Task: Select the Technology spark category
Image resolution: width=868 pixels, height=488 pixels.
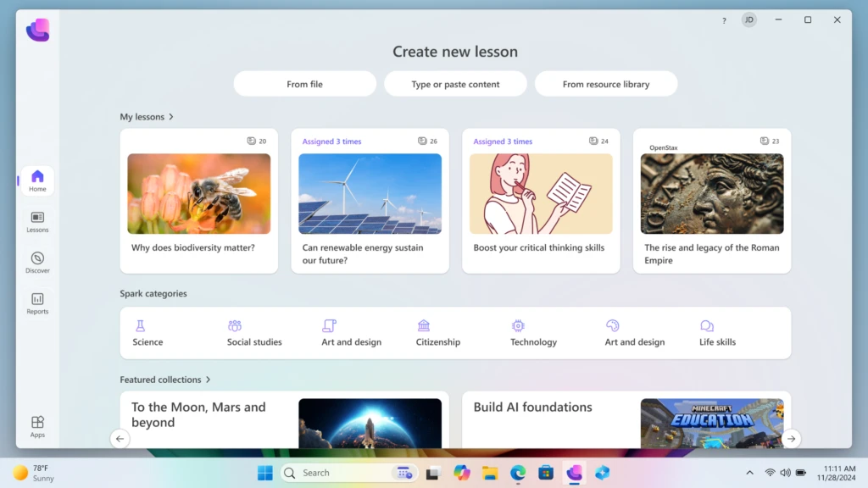Action: click(533, 332)
